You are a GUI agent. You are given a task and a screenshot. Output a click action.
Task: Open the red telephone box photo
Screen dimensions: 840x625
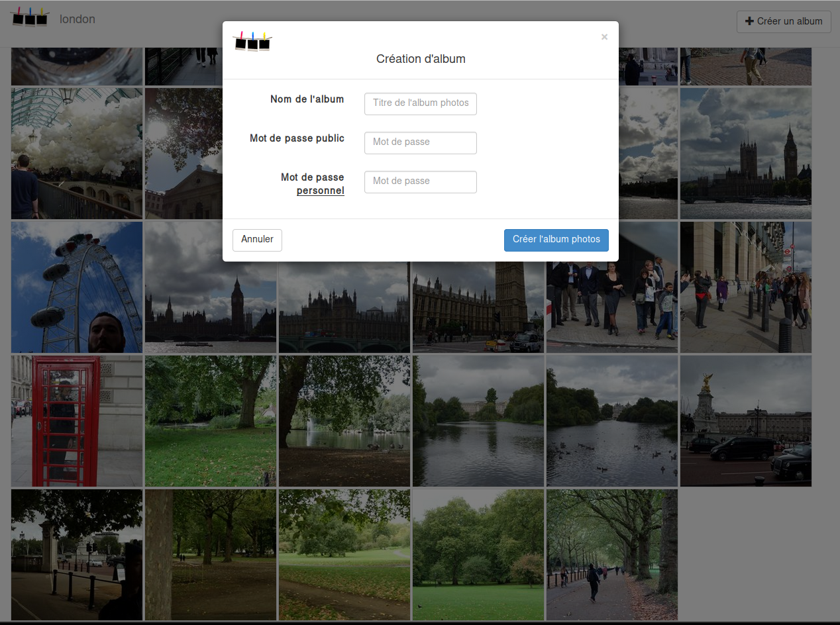[x=77, y=421]
